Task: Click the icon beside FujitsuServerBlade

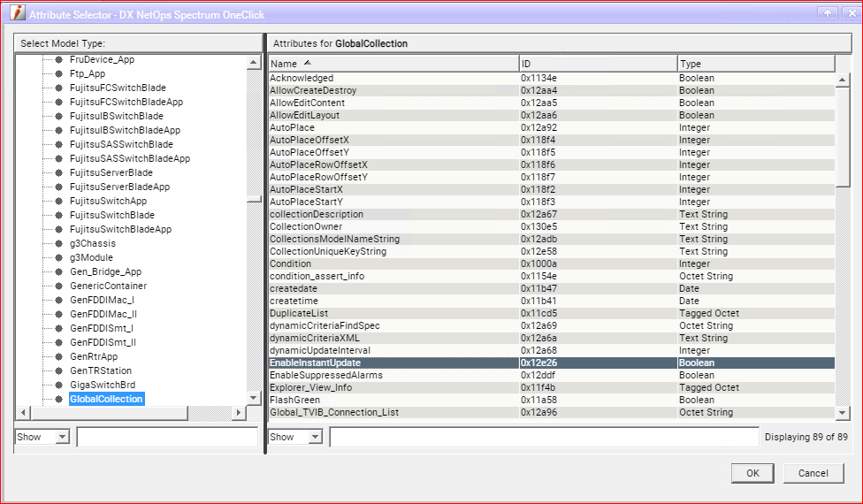Action: pyautogui.click(x=58, y=172)
